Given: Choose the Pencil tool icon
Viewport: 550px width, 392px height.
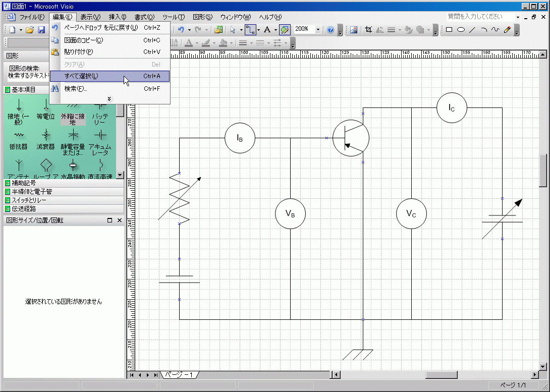Looking at the screenshot, I should [507, 30].
